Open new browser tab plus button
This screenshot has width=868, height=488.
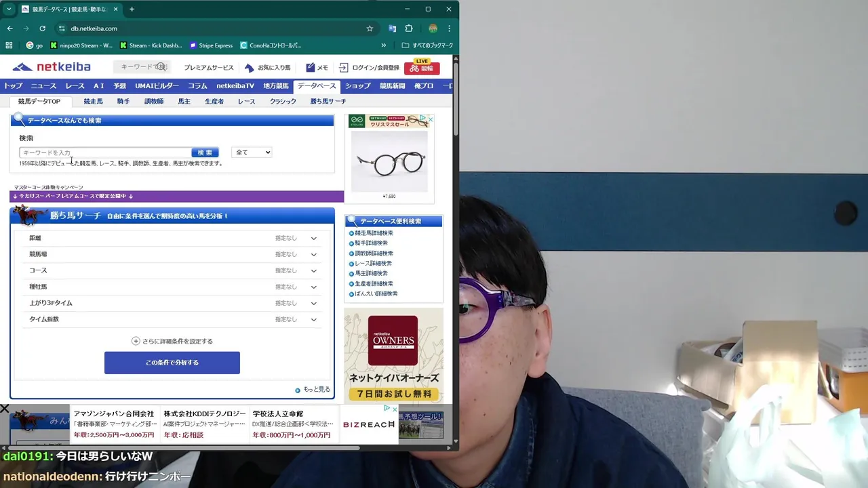(x=132, y=9)
